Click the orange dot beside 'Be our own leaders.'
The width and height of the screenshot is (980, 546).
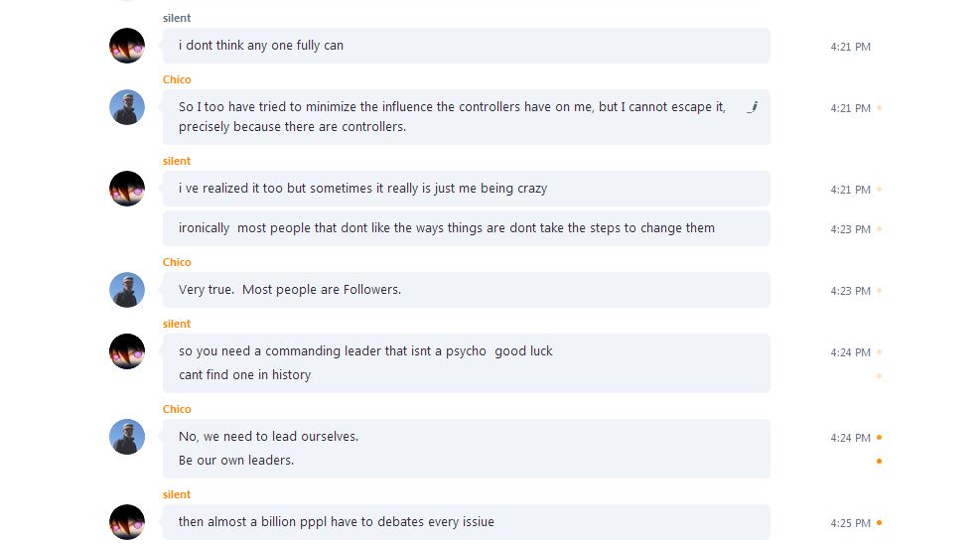coord(880,461)
